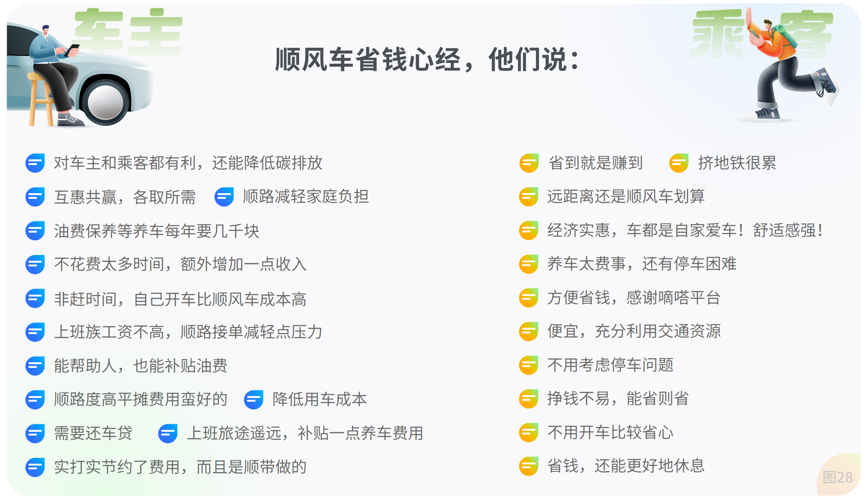Click the blue bubble icon before 上班旅途遥远
Viewport: 868px width, 500px height.
168,434
